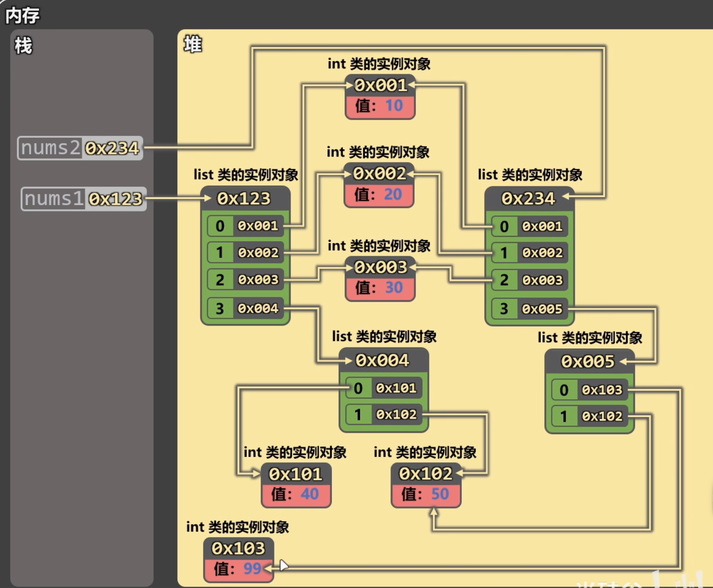
Task: Click the 内存 memory title
Action: coord(22,16)
